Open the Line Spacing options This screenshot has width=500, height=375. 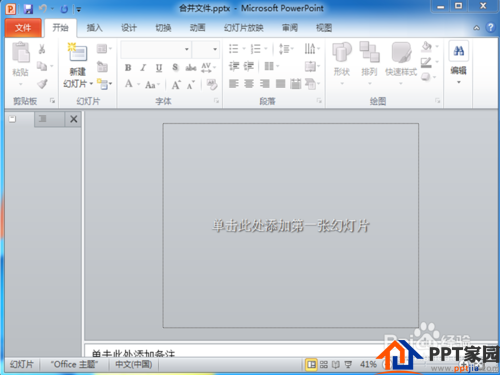click(x=286, y=49)
